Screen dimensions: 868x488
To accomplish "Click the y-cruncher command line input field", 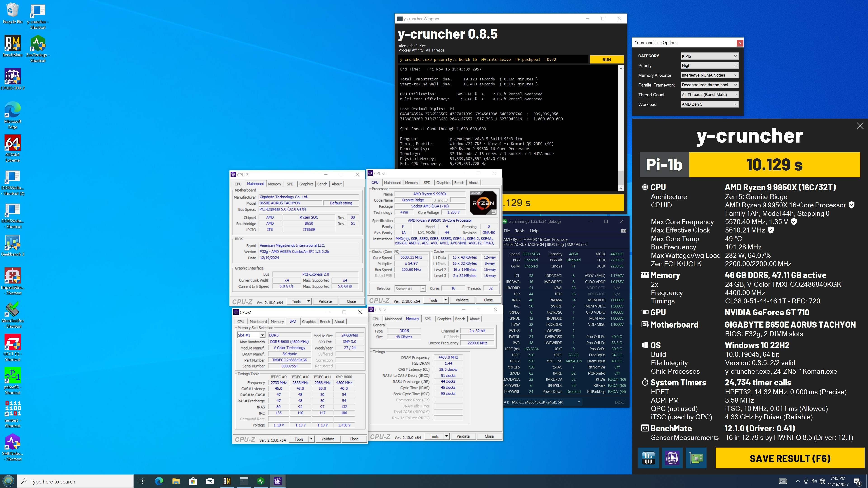I will (493, 60).
